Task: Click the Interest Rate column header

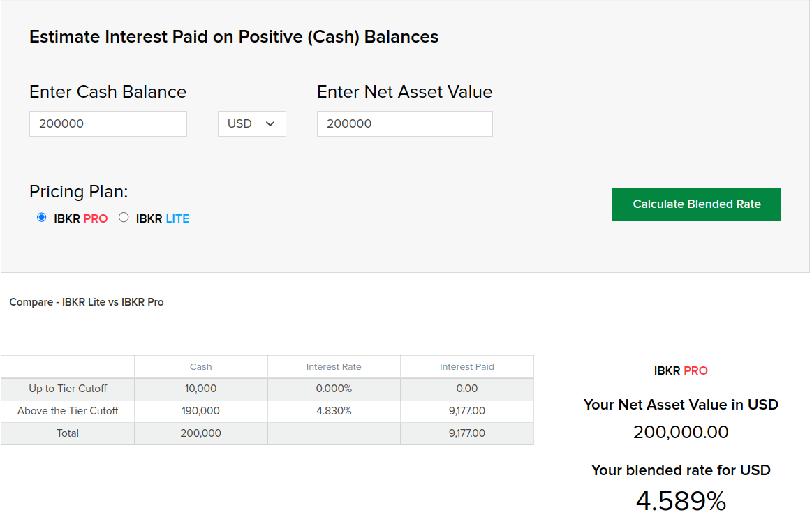Action: (334, 366)
